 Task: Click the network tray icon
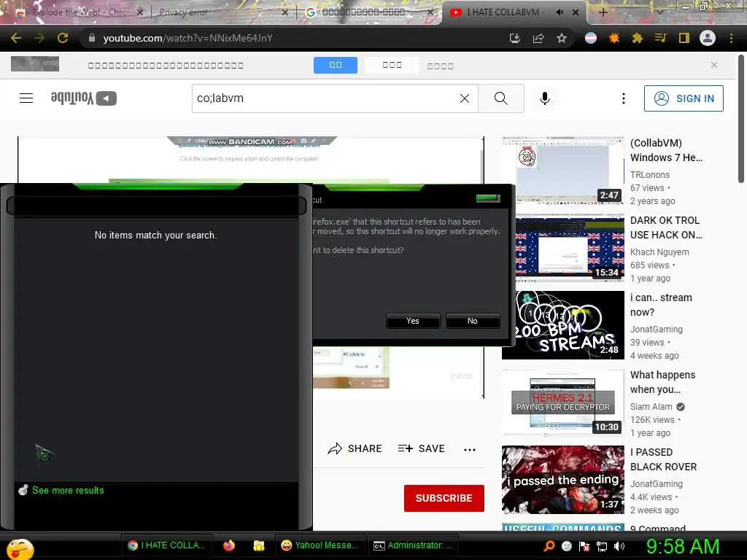[x=602, y=546]
